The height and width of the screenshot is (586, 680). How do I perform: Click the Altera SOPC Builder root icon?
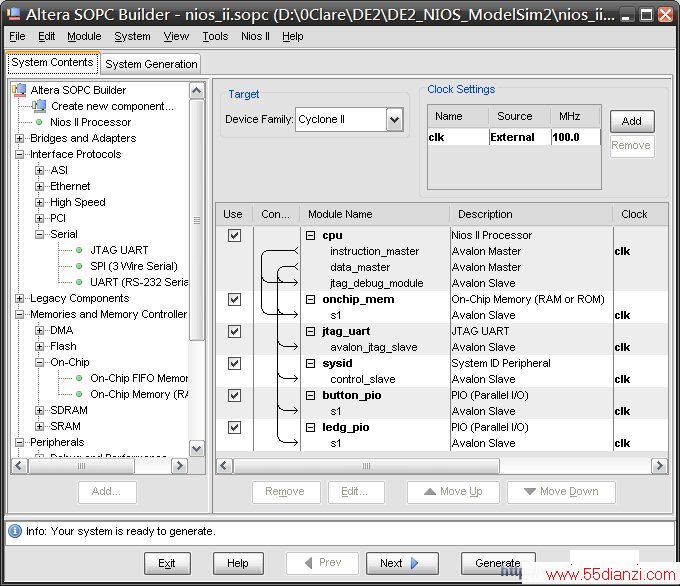pos(20,90)
